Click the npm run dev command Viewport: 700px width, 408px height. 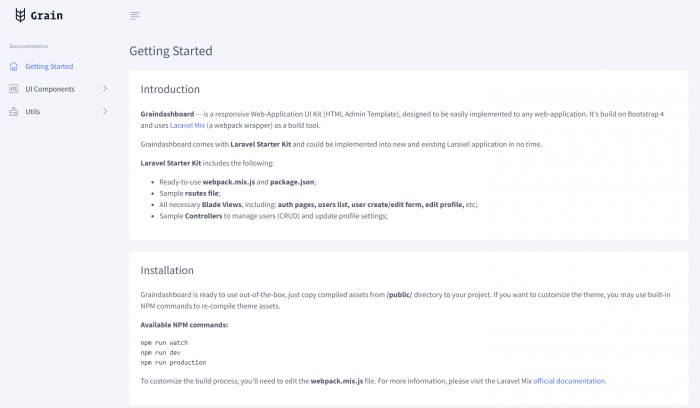[x=160, y=352]
